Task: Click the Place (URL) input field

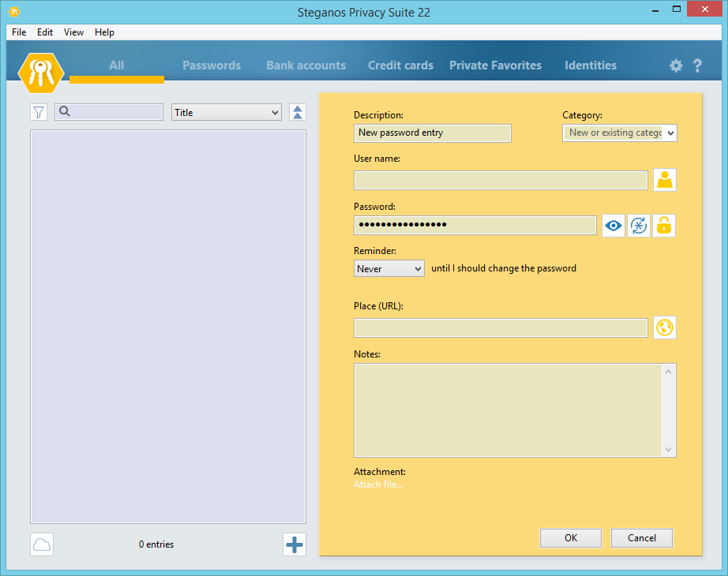Action: coord(501,327)
